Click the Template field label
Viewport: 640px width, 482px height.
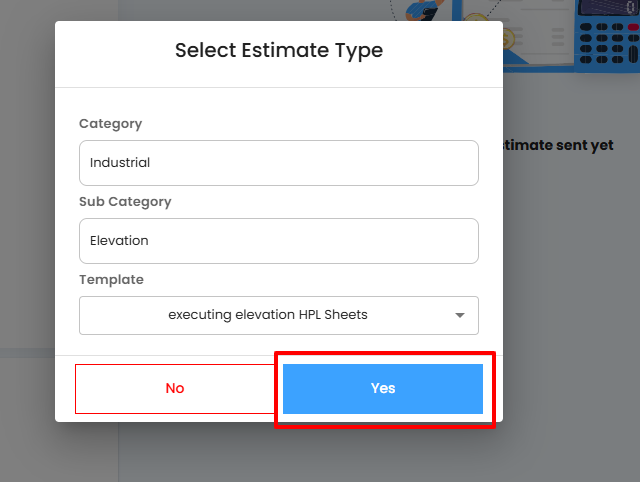tap(111, 280)
